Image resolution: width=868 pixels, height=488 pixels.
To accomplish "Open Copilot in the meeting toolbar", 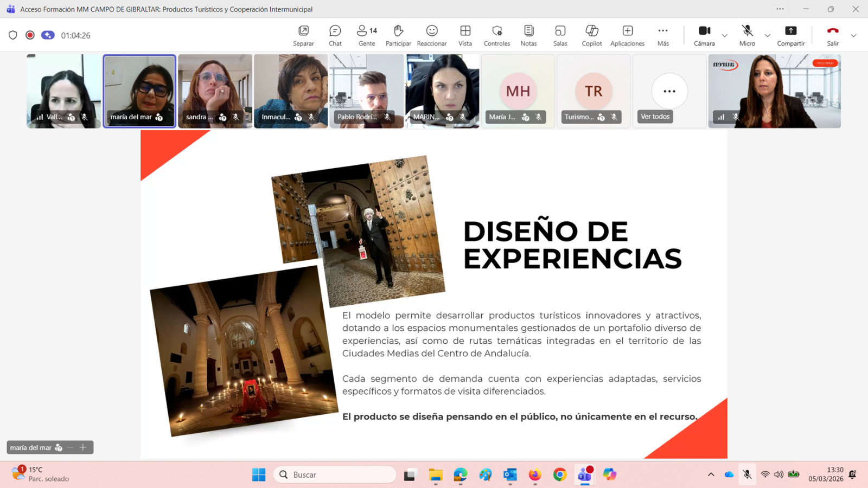I will click(591, 35).
